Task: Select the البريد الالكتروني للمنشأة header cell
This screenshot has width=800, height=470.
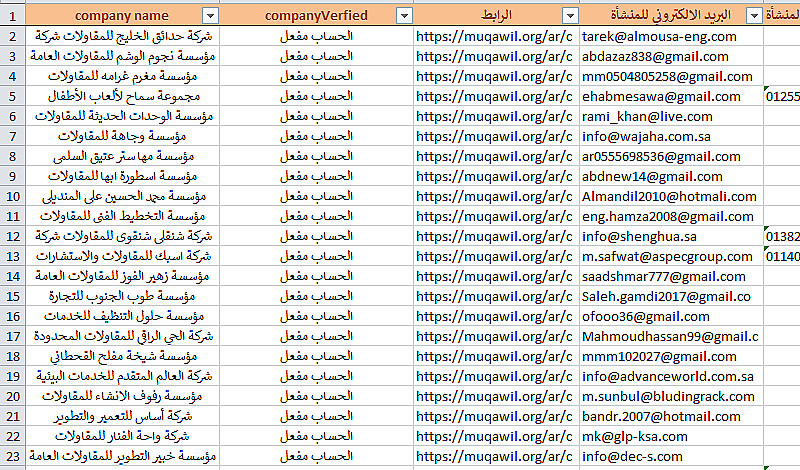Action: (x=671, y=15)
